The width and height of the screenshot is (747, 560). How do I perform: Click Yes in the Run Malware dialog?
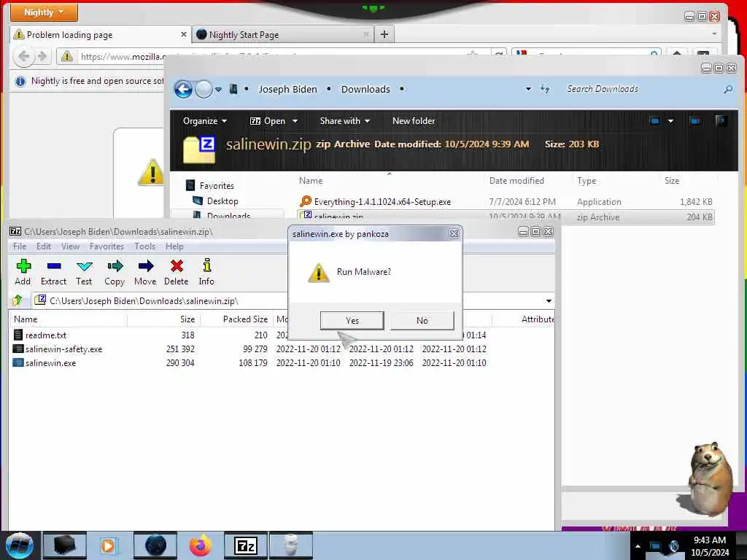click(x=352, y=321)
